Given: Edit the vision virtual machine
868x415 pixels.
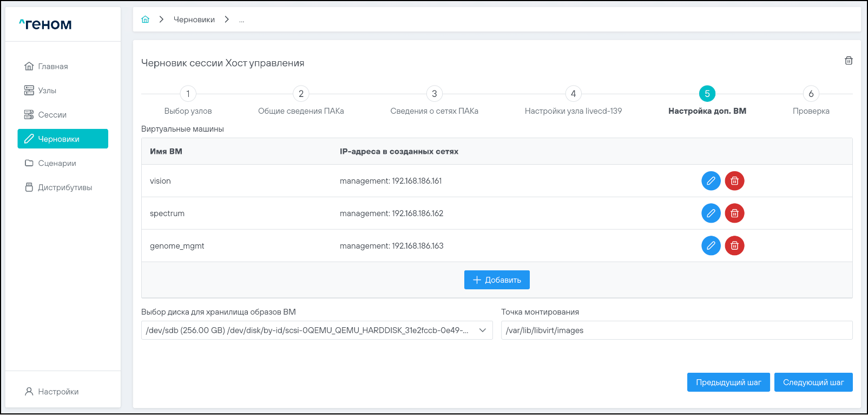Looking at the screenshot, I should click(x=711, y=181).
